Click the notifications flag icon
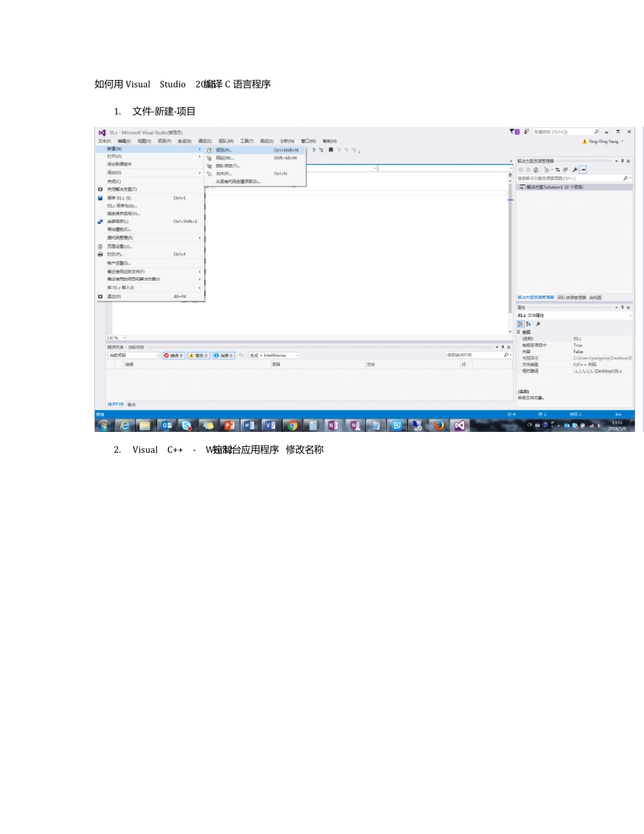This screenshot has height=834, width=644. 515,132
